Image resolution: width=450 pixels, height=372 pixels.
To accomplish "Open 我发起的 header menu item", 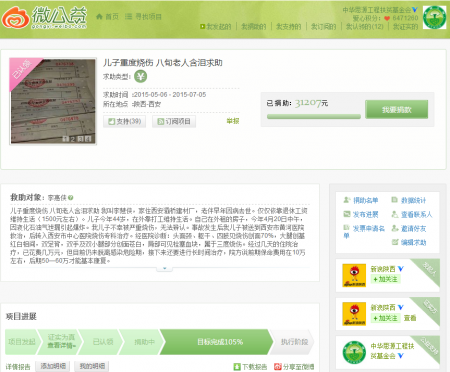I will pyautogui.click(x=215, y=27).
